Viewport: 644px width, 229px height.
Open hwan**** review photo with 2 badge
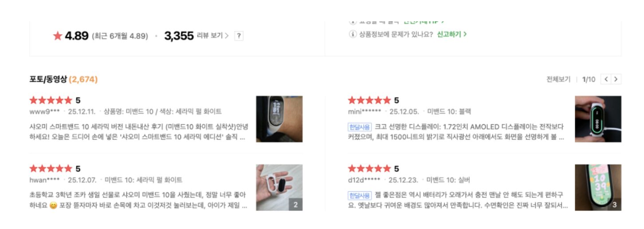[x=279, y=187]
